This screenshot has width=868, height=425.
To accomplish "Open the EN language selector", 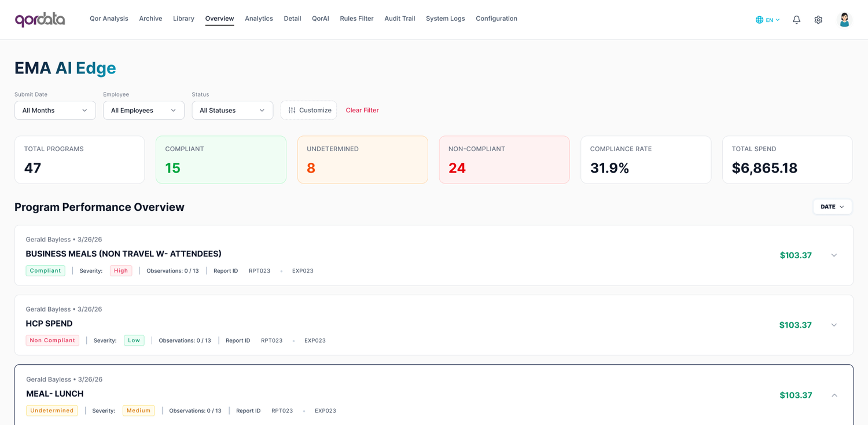I will click(768, 20).
